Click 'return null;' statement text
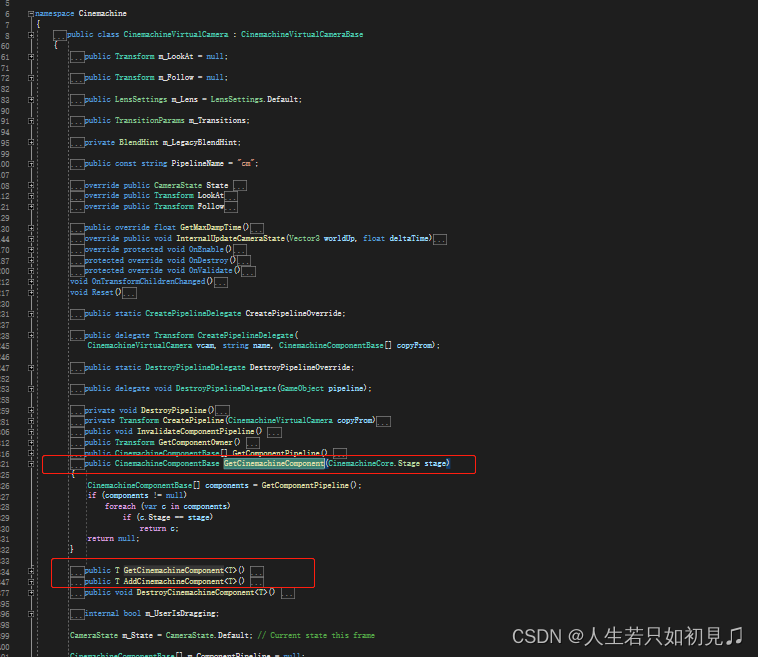The height and width of the screenshot is (657, 758). tap(113, 539)
